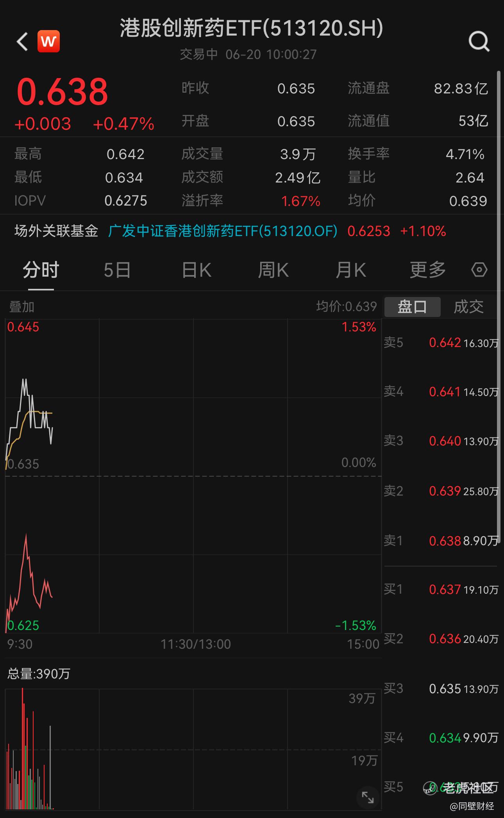This screenshot has width=504, height=818.
Task: Select the 周K chart tab
Action: pyautogui.click(x=273, y=270)
